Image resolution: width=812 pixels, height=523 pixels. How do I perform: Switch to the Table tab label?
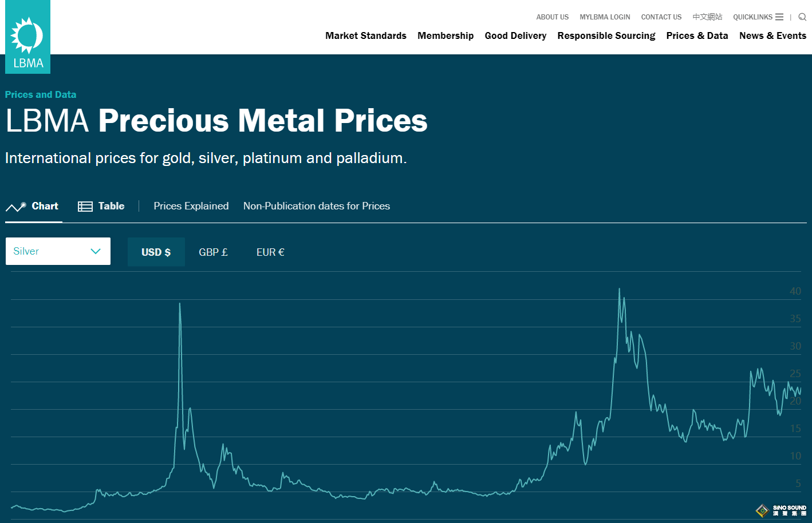[x=111, y=206]
